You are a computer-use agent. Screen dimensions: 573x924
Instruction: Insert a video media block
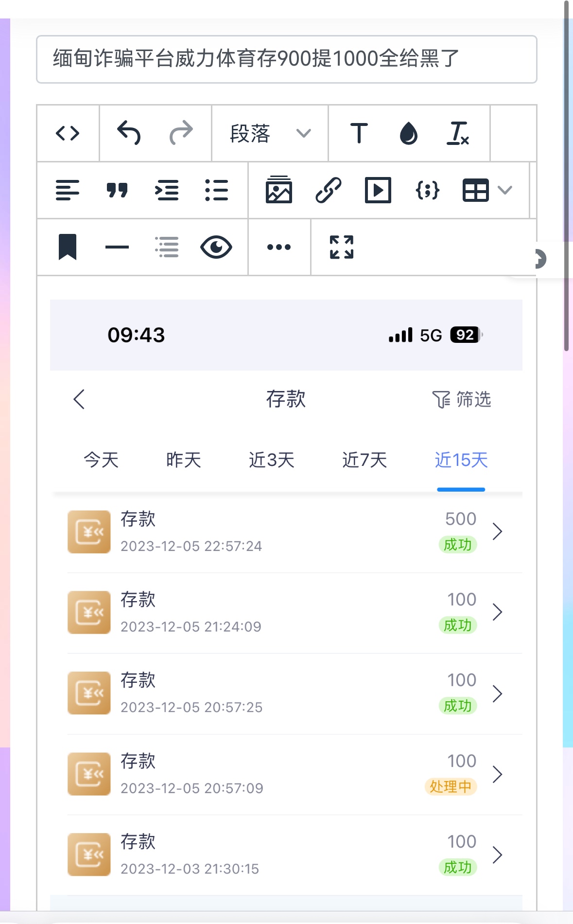378,190
